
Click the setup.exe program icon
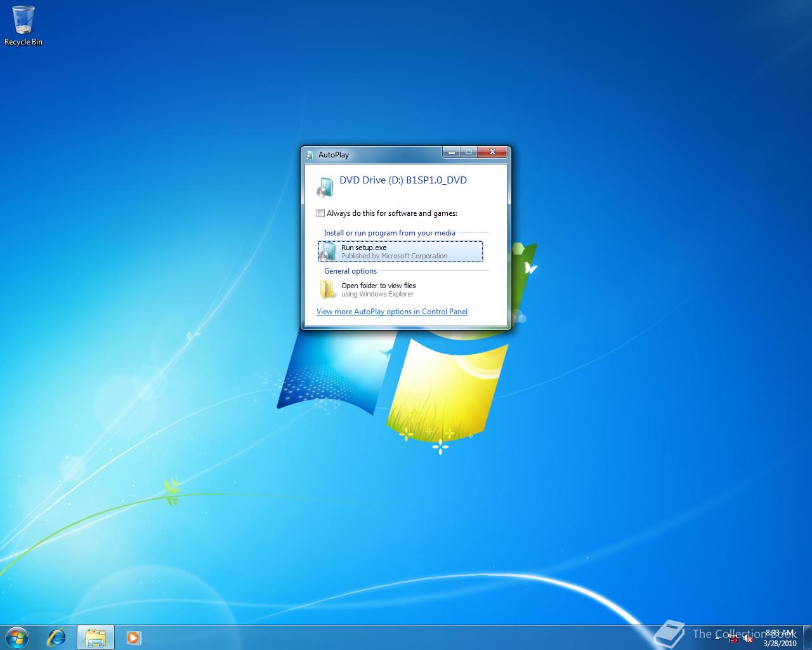[x=327, y=251]
